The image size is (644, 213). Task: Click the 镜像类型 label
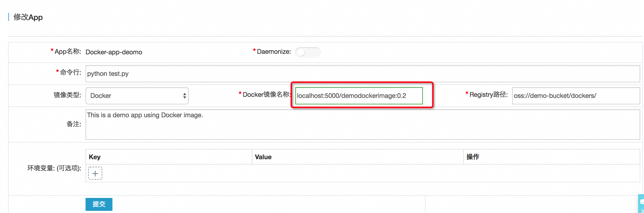[67, 95]
